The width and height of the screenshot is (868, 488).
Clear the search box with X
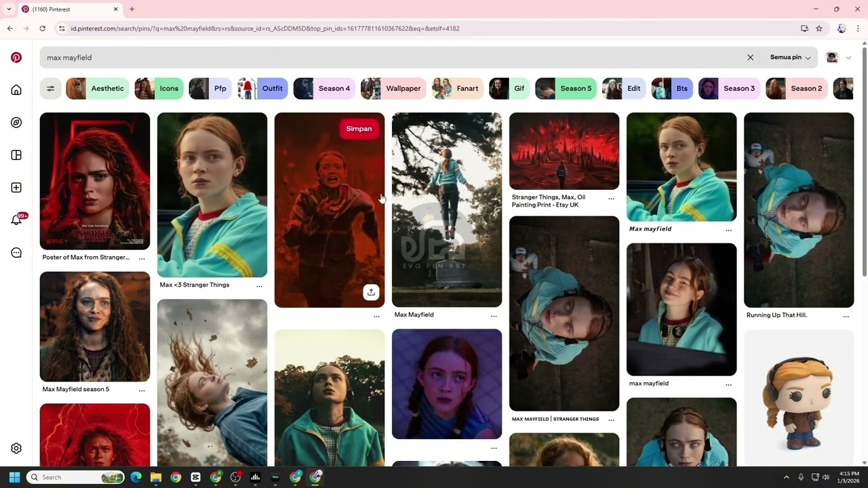[x=750, y=58]
